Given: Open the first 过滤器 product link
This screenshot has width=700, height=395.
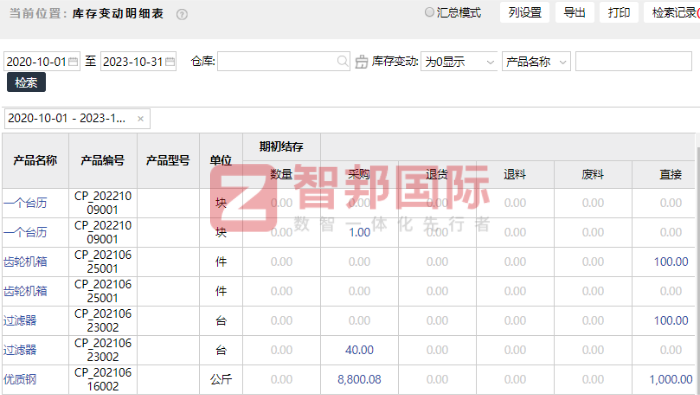Looking at the screenshot, I should (x=20, y=321).
